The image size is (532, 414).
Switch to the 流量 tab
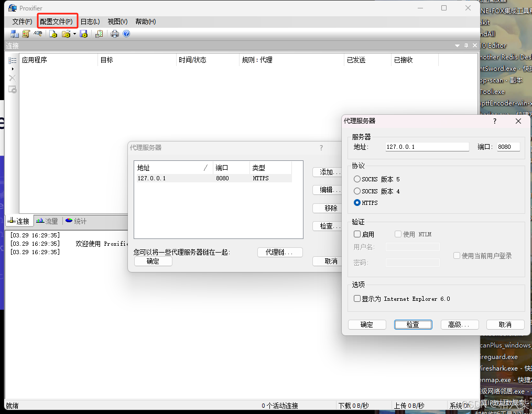[47, 221]
